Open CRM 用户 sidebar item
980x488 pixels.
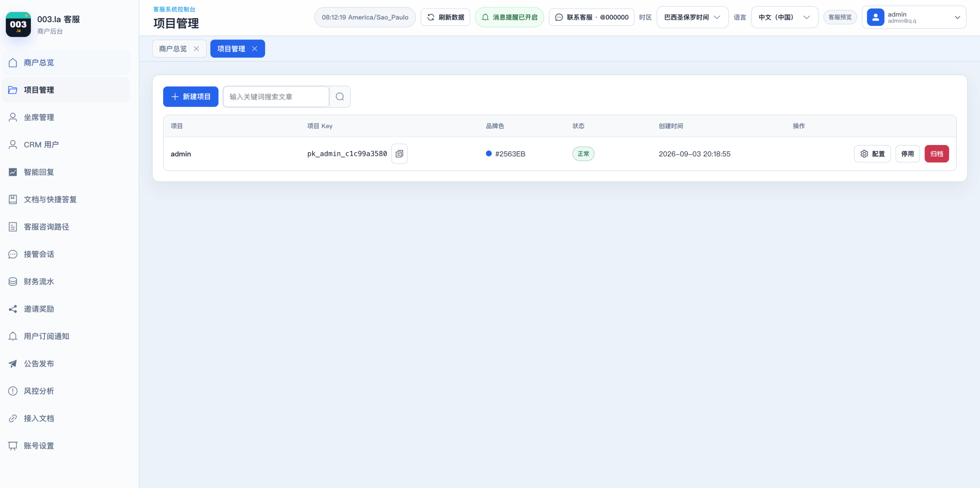coord(66,145)
